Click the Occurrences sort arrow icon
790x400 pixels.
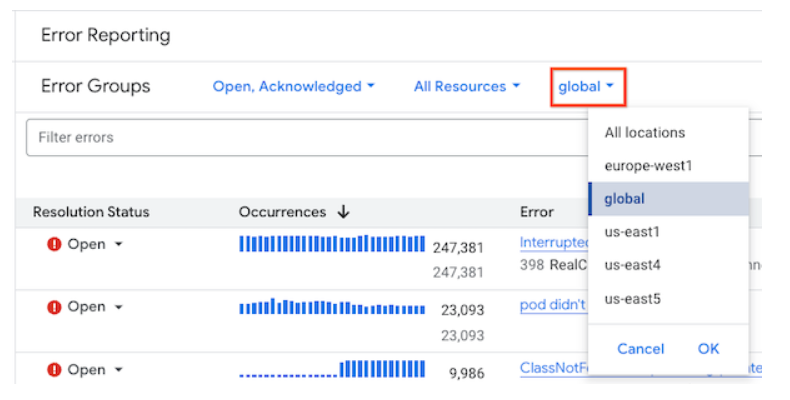coord(344,212)
